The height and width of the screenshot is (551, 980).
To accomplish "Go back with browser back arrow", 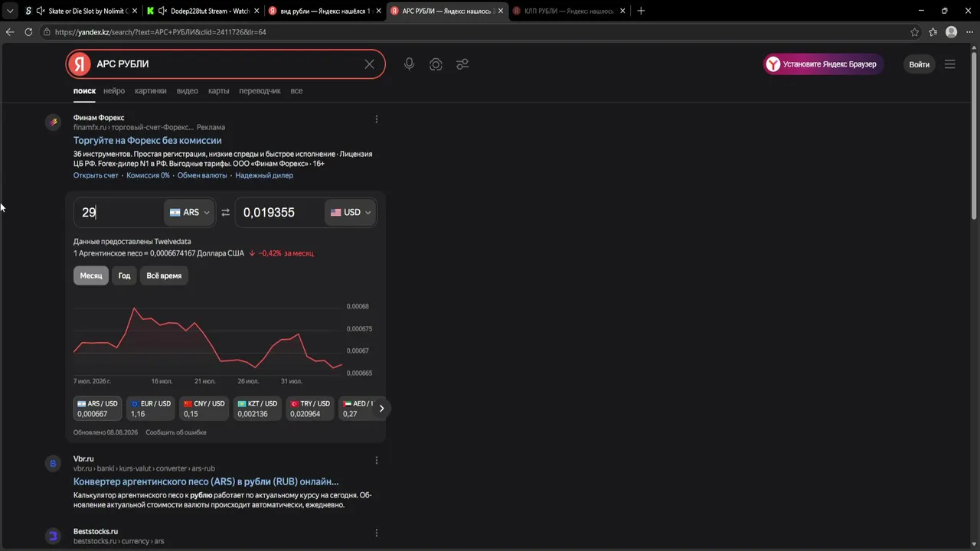I will (10, 32).
